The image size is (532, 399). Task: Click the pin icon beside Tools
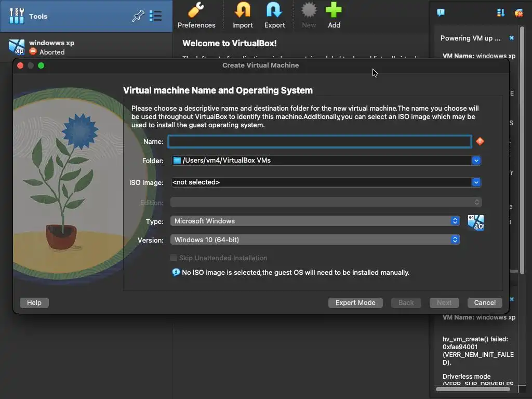coord(138,16)
